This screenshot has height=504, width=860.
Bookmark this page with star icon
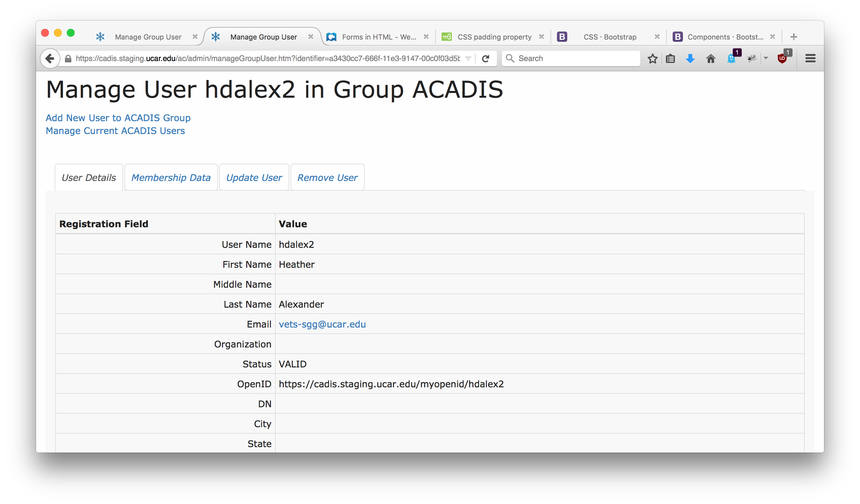652,59
